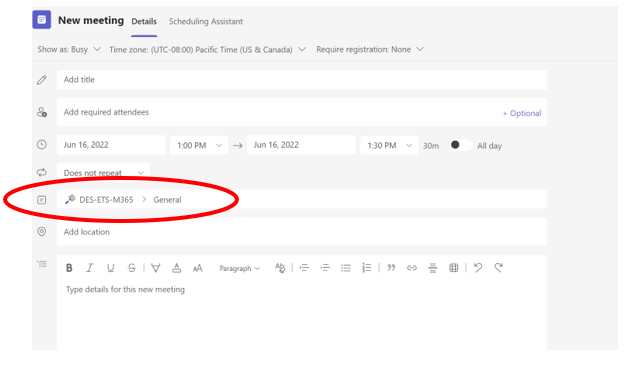Clear all text formatting
The width and height of the screenshot is (626, 365).
[280, 268]
